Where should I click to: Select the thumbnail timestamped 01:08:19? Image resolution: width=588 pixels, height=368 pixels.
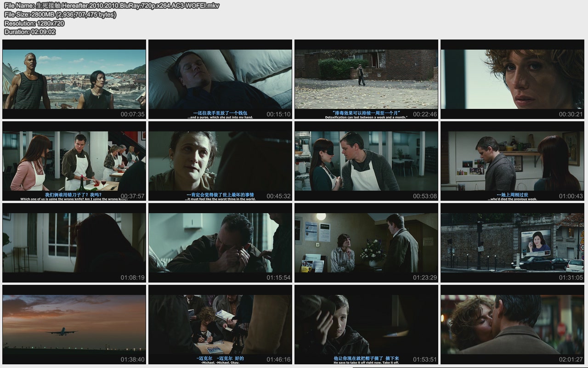(74, 243)
